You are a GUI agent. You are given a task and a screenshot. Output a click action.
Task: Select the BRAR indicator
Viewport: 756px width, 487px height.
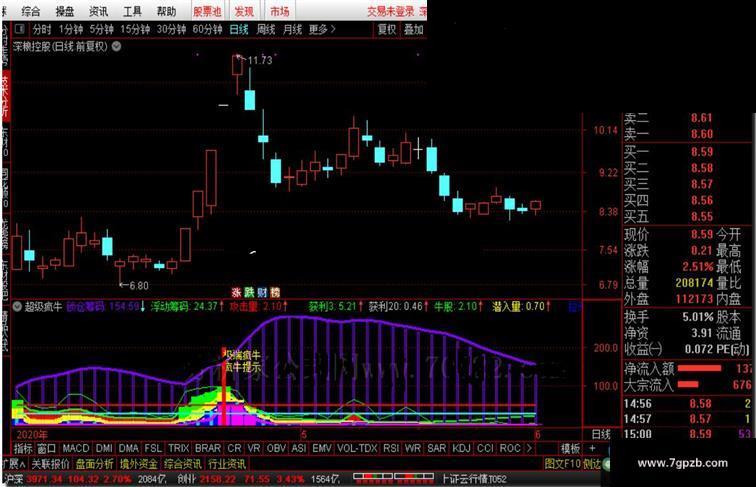207,448
